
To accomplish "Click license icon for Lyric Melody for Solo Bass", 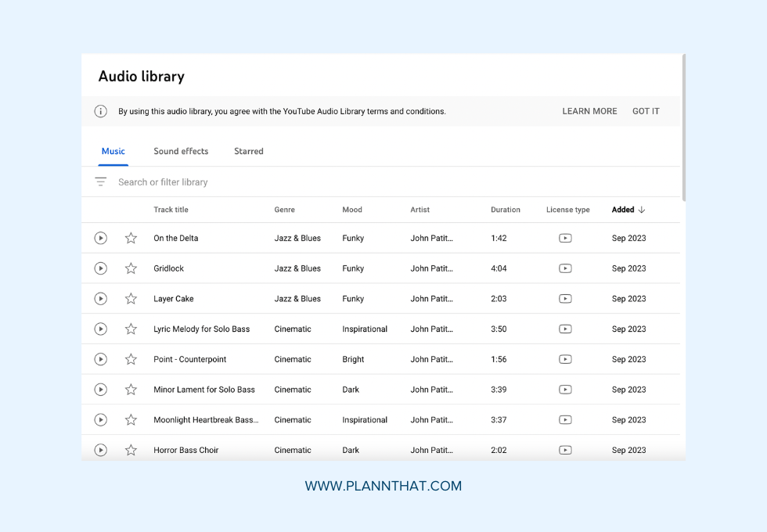I will [x=565, y=329].
